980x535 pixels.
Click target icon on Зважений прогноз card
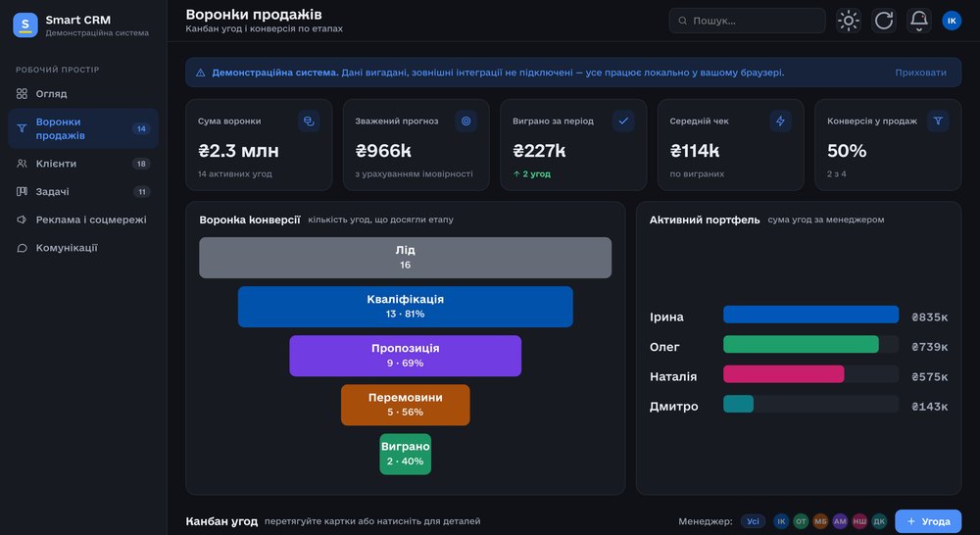tap(466, 122)
